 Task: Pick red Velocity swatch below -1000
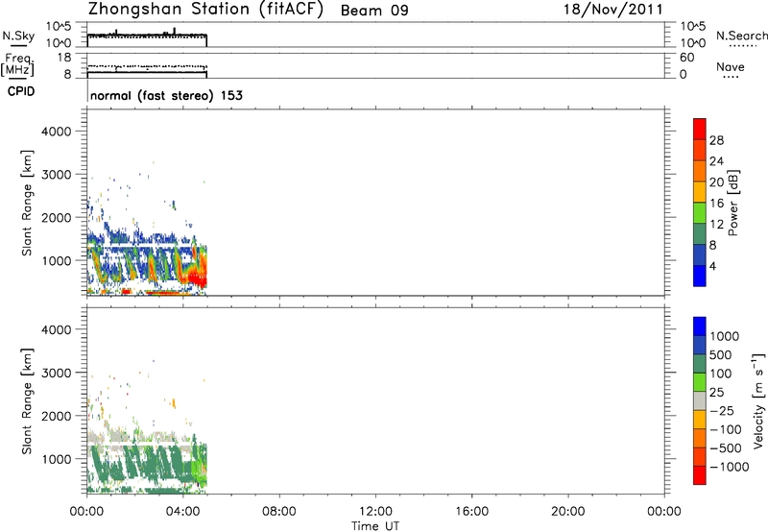tap(700, 475)
